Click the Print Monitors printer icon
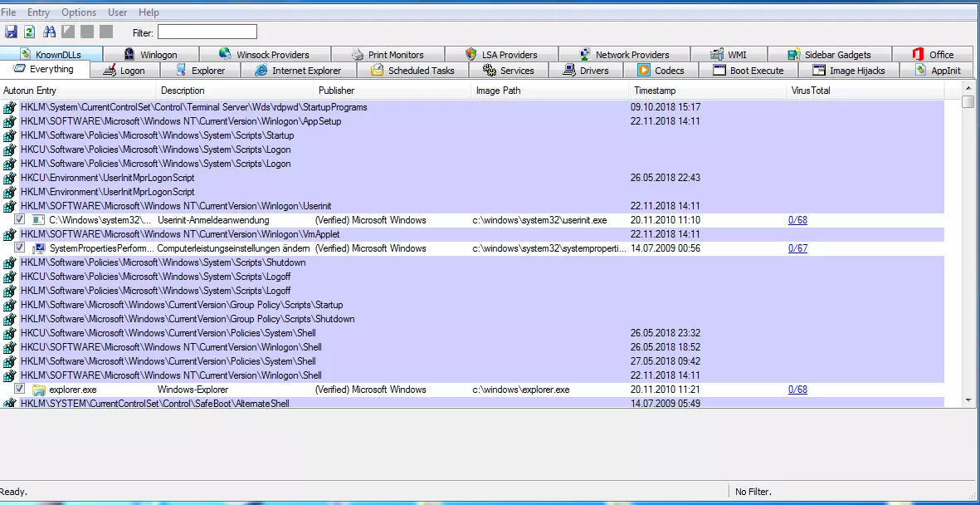The width and height of the screenshot is (980, 505). coord(358,55)
